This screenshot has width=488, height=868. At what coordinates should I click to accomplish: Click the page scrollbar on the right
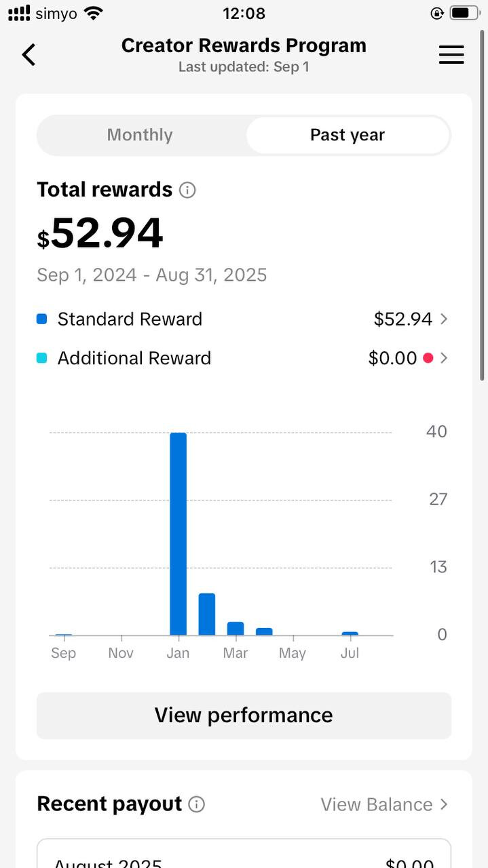(x=483, y=203)
